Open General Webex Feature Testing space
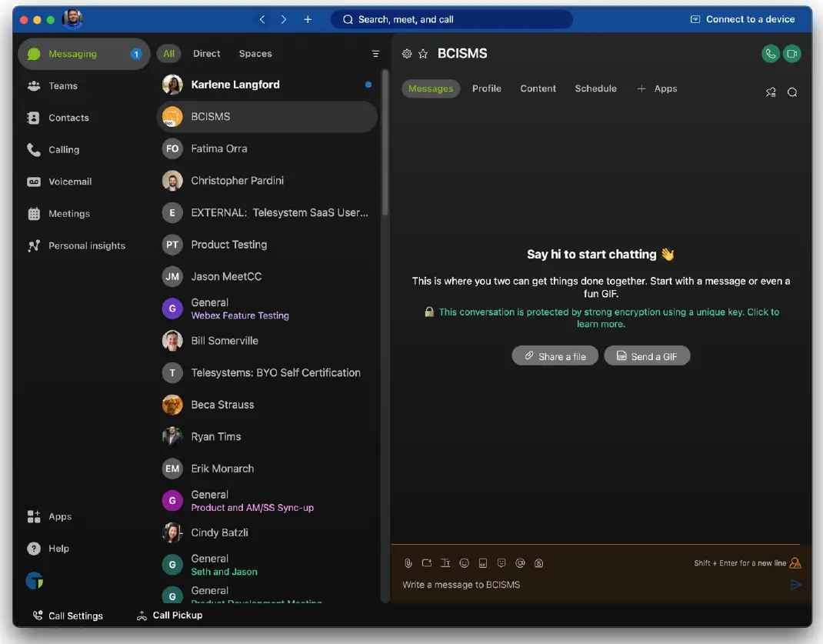The image size is (823, 644). (267, 309)
